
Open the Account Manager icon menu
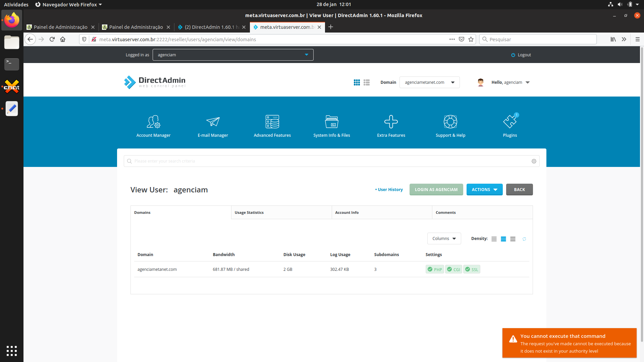[x=153, y=122]
